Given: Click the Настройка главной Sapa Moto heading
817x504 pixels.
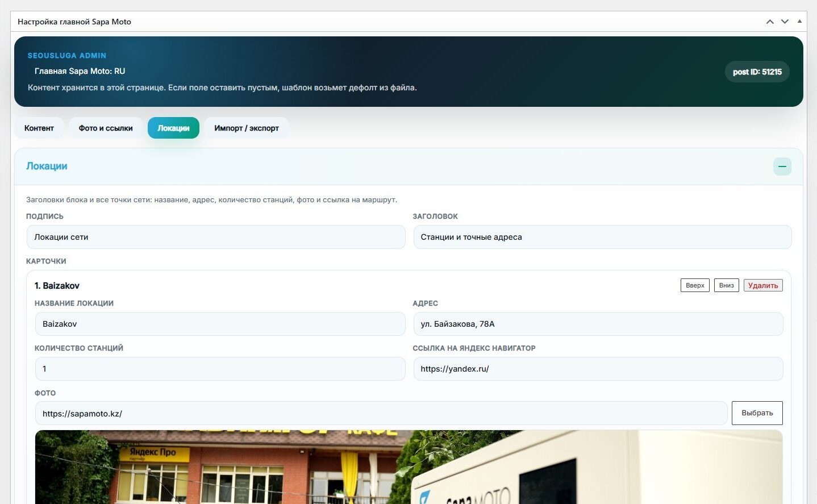Looking at the screenshot, I should point(74,22).
